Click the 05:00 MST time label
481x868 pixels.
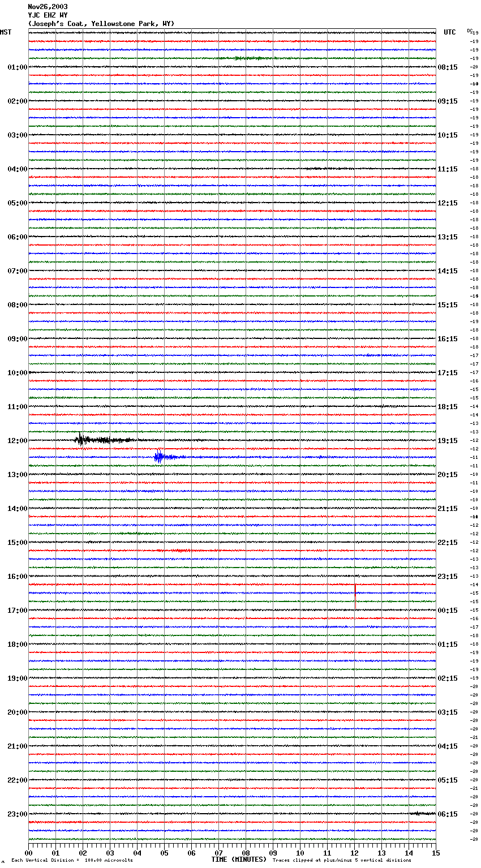point(18,203)
